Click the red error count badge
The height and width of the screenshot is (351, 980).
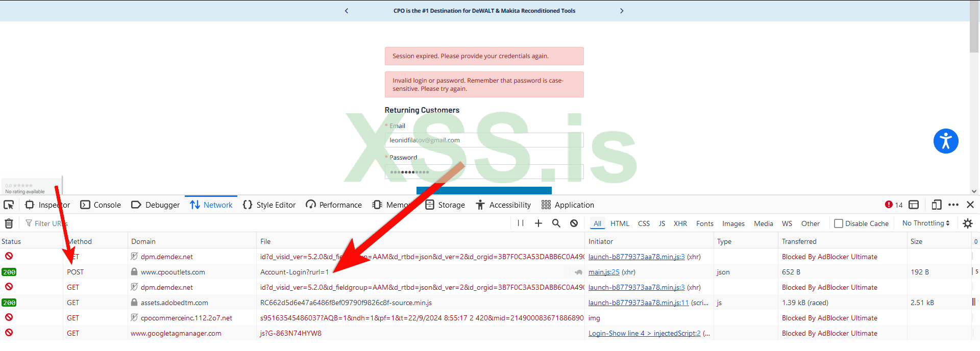point(894,205)
